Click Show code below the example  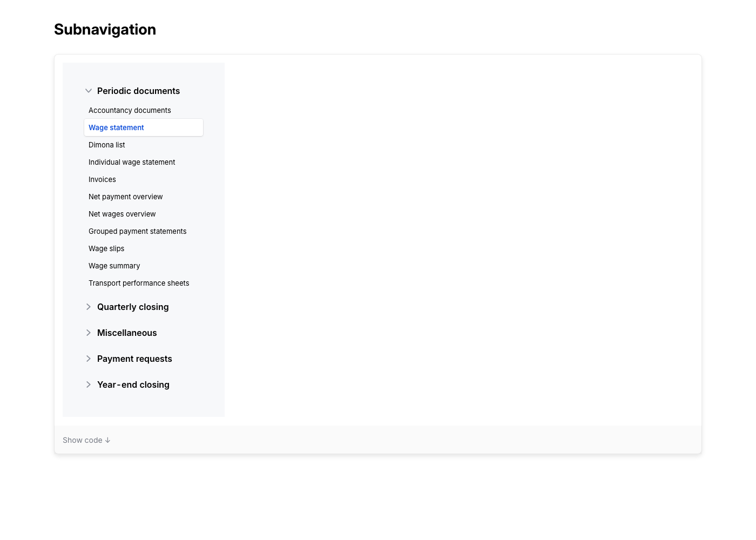[86, 440]
